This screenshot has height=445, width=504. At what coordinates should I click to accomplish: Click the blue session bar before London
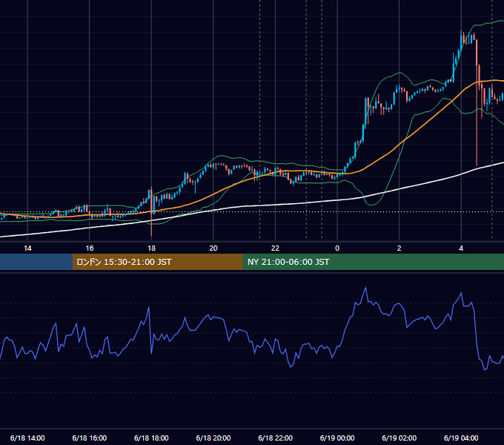[x=36, y=262]
